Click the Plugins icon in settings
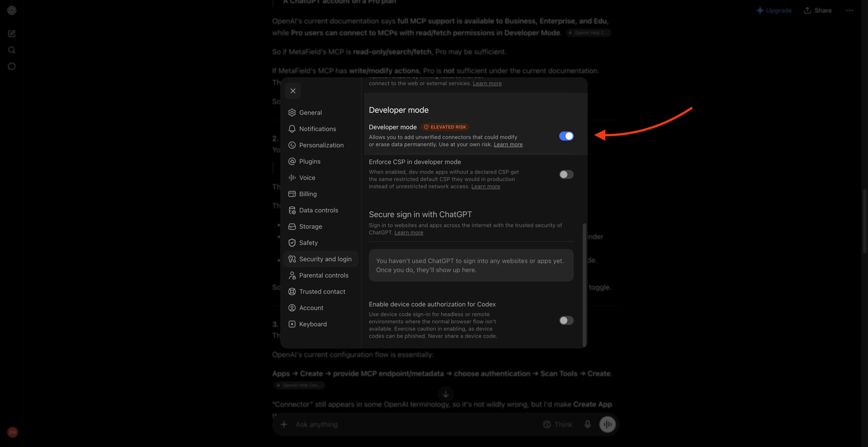 pyautogui.click(x=292, y=161)
